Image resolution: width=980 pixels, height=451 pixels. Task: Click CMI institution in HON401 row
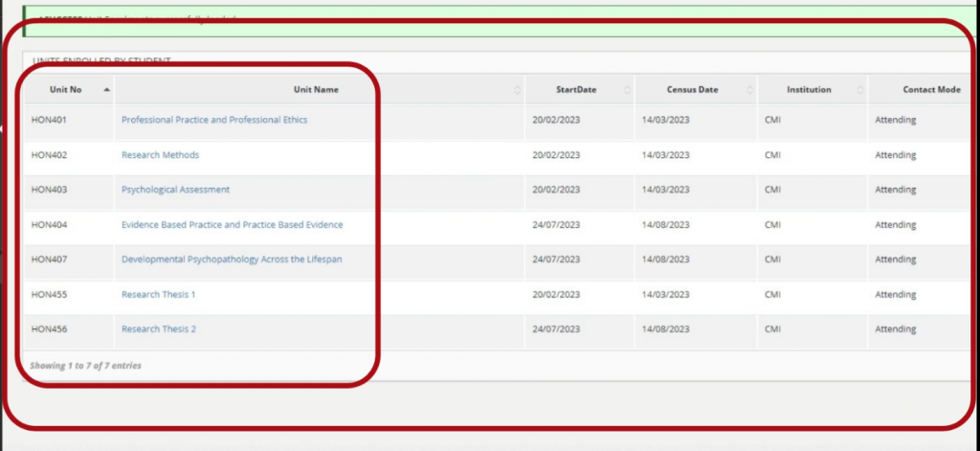[772, 120]
